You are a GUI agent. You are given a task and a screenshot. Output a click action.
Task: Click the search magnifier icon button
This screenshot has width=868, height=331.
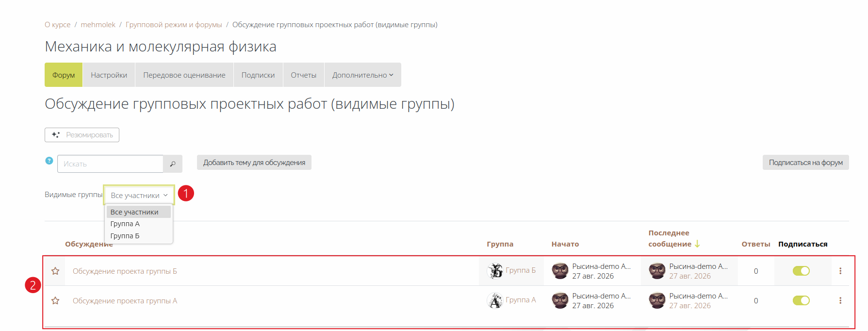point(173,164)
